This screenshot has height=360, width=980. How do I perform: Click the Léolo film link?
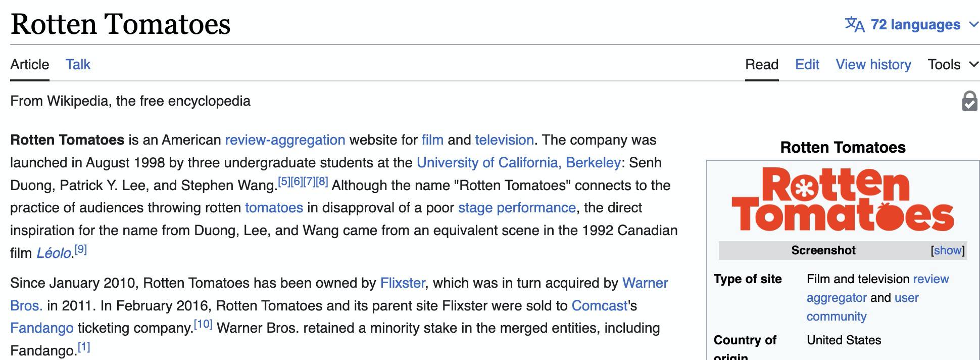pyautogui.click(x=54, y=253)
